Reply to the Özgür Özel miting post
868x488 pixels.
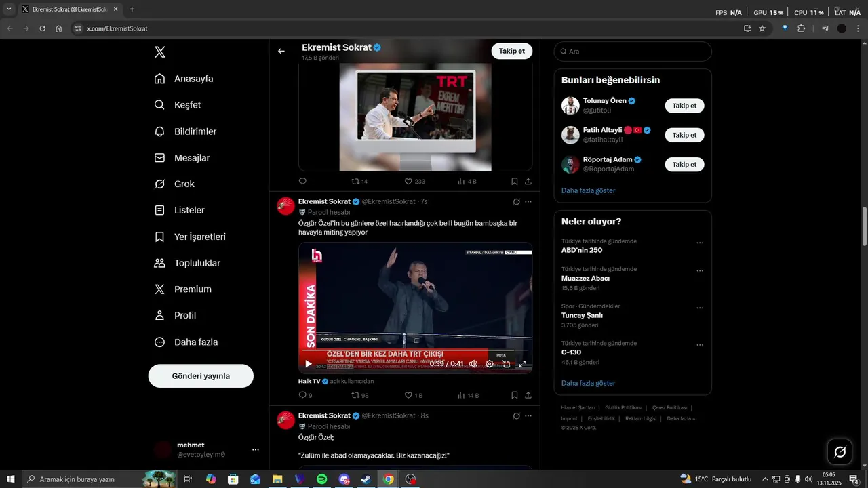click(x=302, y=395)
